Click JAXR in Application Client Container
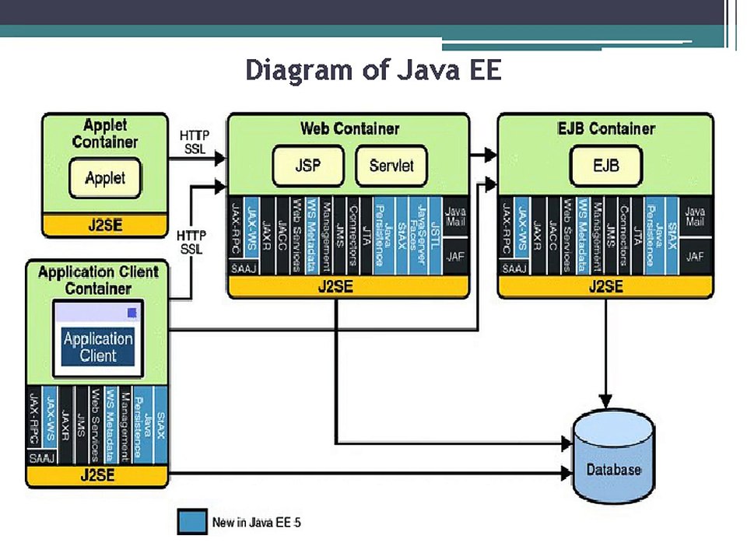The width and height of the screenshot is (747, 560). 65,425
